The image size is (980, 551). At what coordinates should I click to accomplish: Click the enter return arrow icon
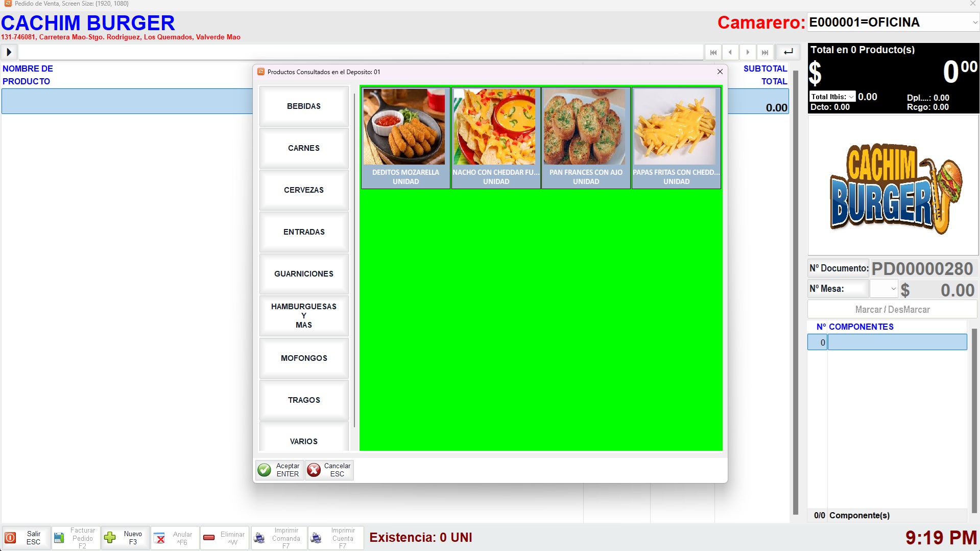click(788, 52)
